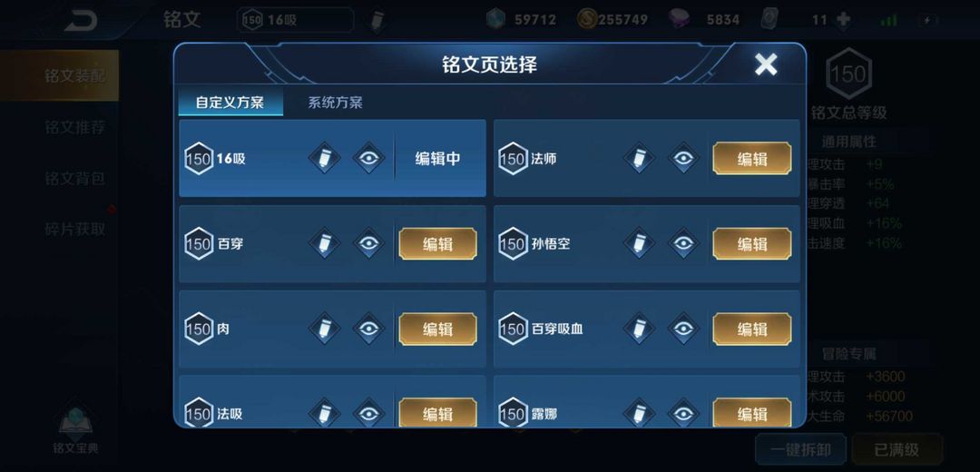Click 编辑 button for 法师 page

coord(752,158)
